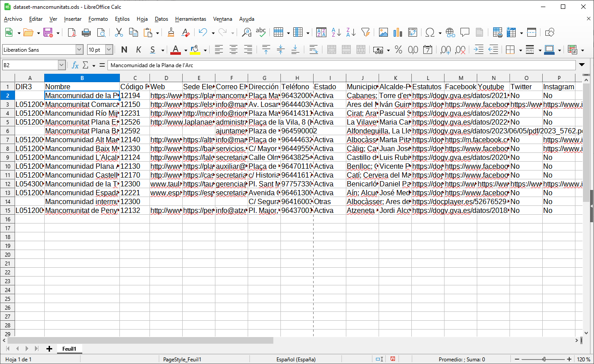Export directly as PDF

72,32
